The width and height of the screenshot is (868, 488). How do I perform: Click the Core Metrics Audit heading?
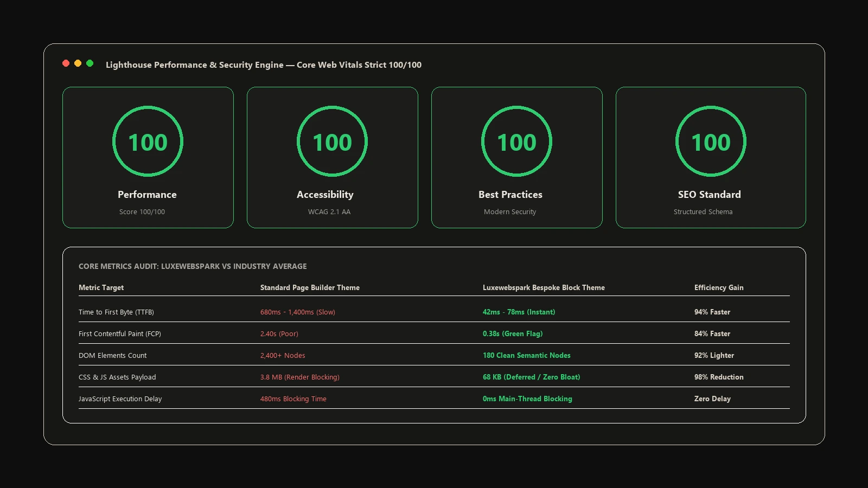[x=193, y=266]
